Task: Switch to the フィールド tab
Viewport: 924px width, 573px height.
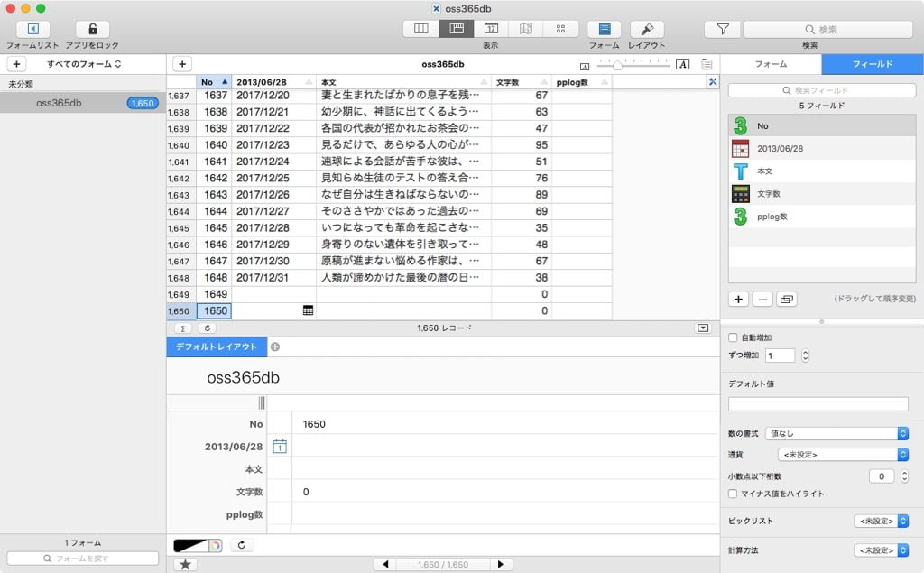Action: 873,64
